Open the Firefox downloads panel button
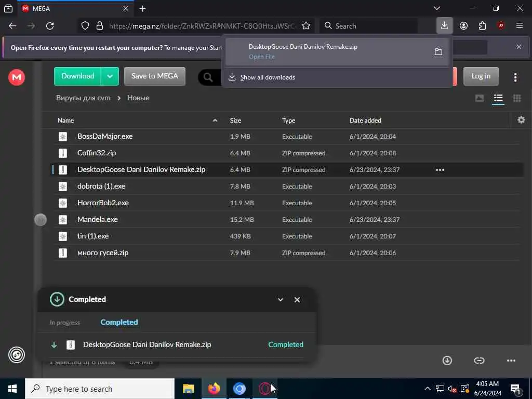 click(444, 25)
